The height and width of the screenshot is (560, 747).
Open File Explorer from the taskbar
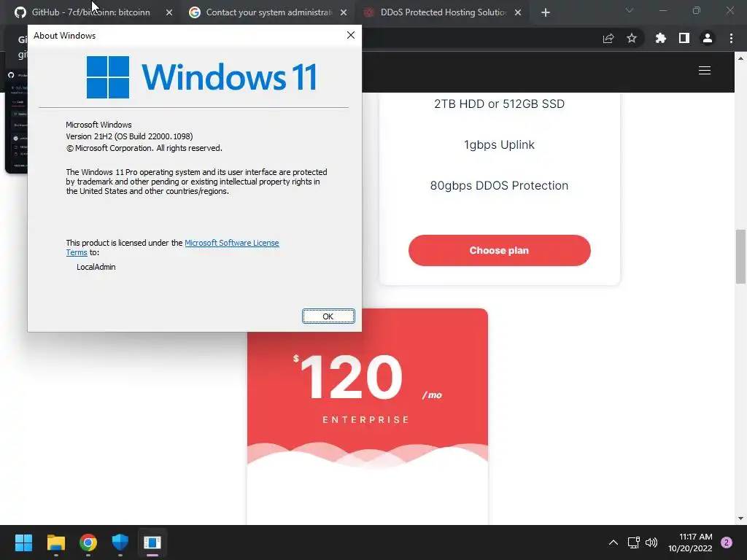(x=55, y=542)
